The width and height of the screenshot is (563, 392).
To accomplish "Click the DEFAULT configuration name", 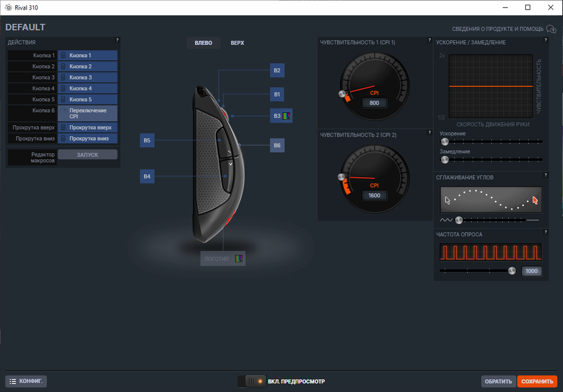I will (26, 28).
